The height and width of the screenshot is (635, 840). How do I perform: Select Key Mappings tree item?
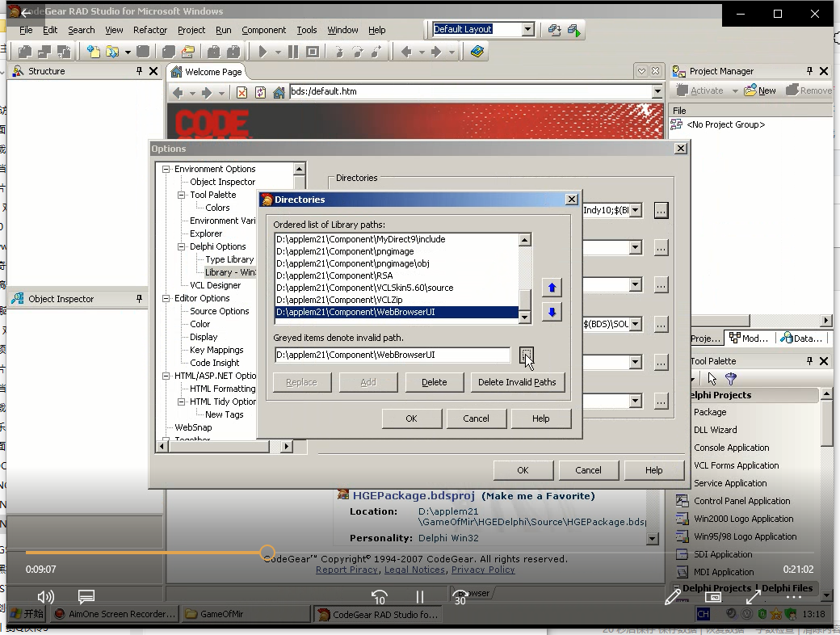[x=216, y=350]
